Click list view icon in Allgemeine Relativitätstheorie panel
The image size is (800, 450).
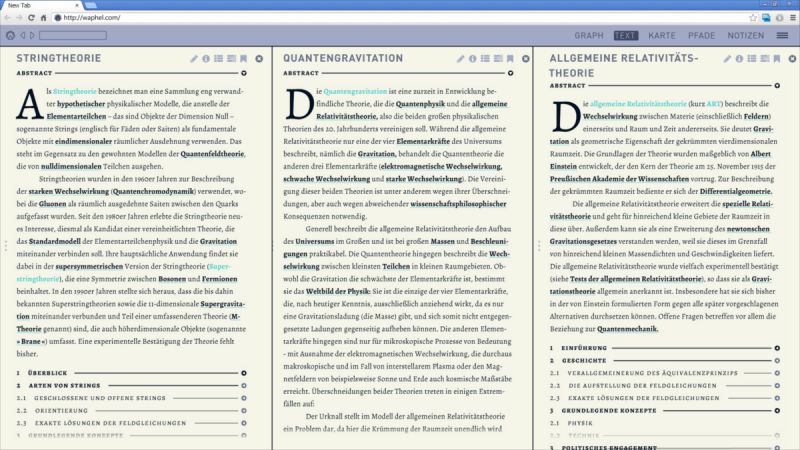(x=752, y=59)
